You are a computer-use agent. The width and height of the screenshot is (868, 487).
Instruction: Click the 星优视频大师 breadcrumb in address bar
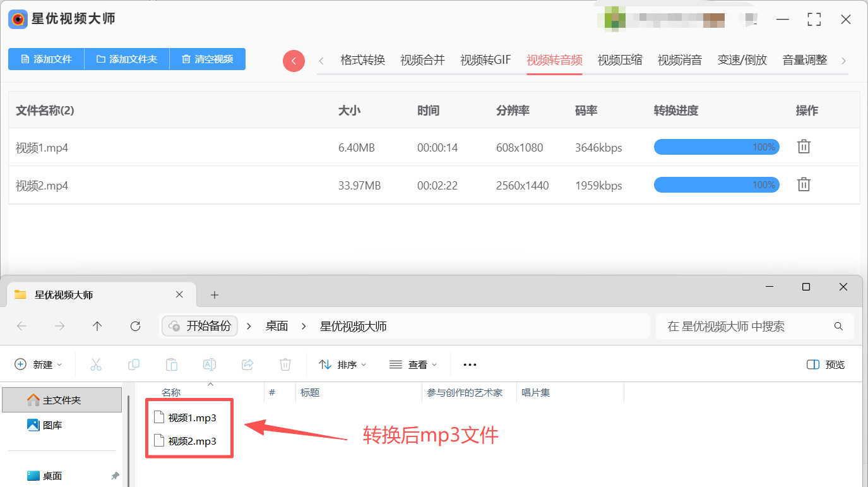pos(354,327)
